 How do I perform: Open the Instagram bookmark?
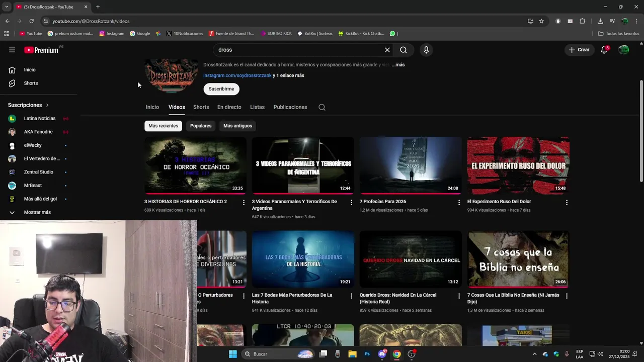point(112,34)
